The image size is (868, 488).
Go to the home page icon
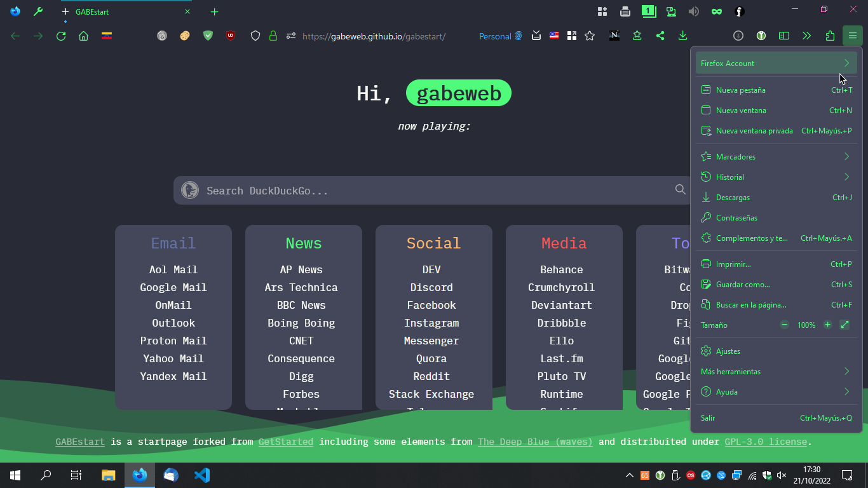pyautogui.click(x=83, y=36)
